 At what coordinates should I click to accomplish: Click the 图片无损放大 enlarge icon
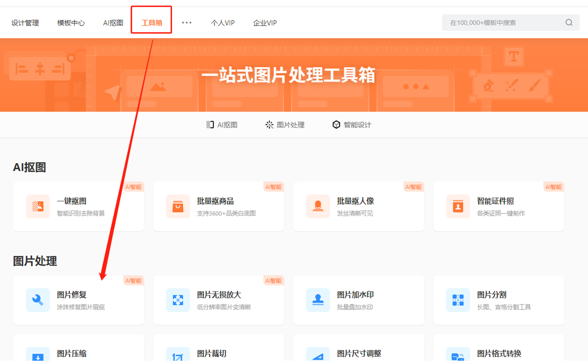[178, 300]
